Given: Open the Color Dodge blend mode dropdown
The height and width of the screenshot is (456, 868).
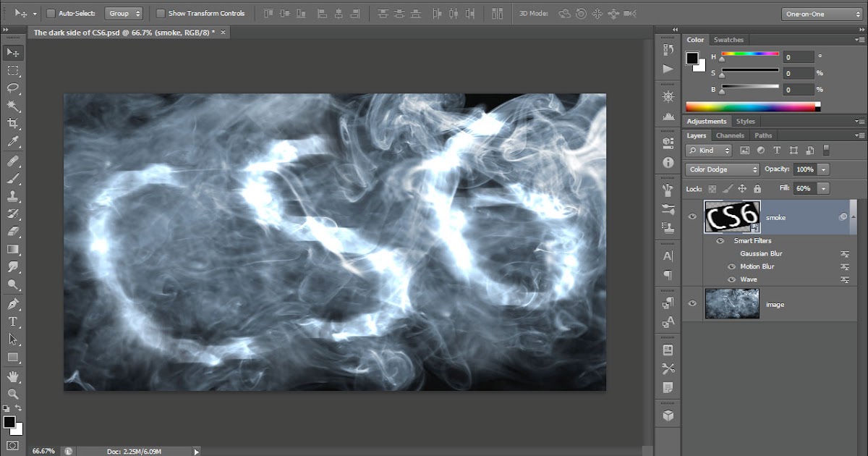Looking at the screenshot, I should click(722, 169).
